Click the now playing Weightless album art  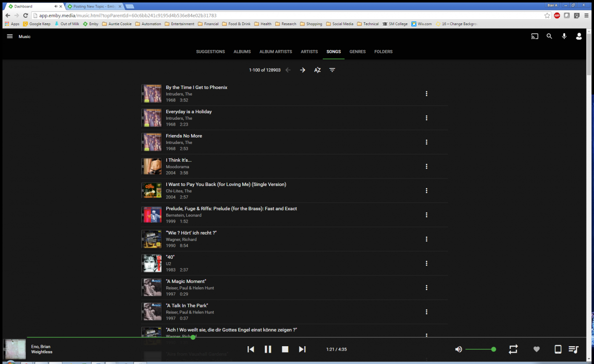pos(15,349)
